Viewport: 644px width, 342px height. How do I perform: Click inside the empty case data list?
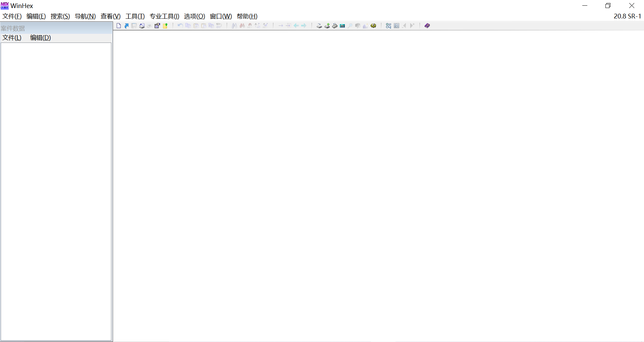pyautogui.click(x=56, y=192)
